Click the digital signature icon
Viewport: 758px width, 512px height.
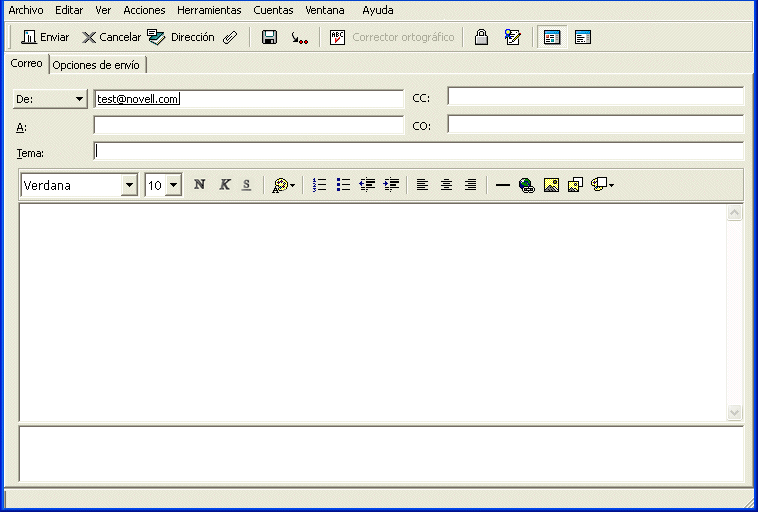click(x=512, y=37)
